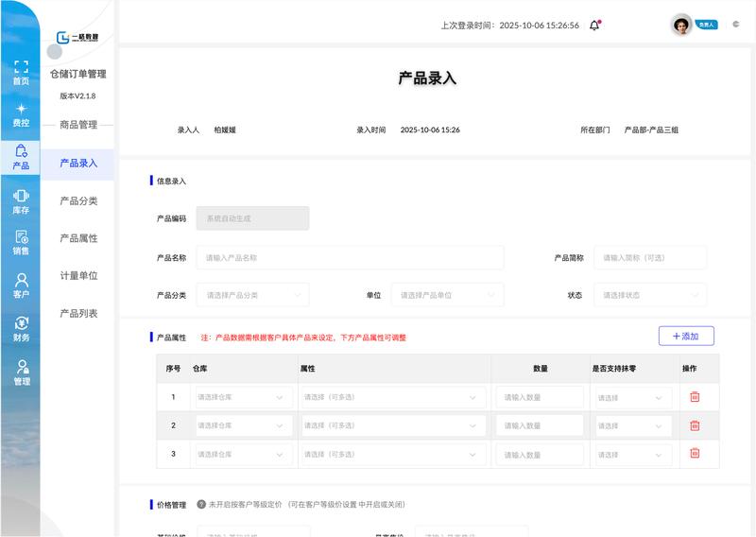Click the 是否支持抹零 column header
The height and width of the screenshot is (537, 756).
(613, 369)
